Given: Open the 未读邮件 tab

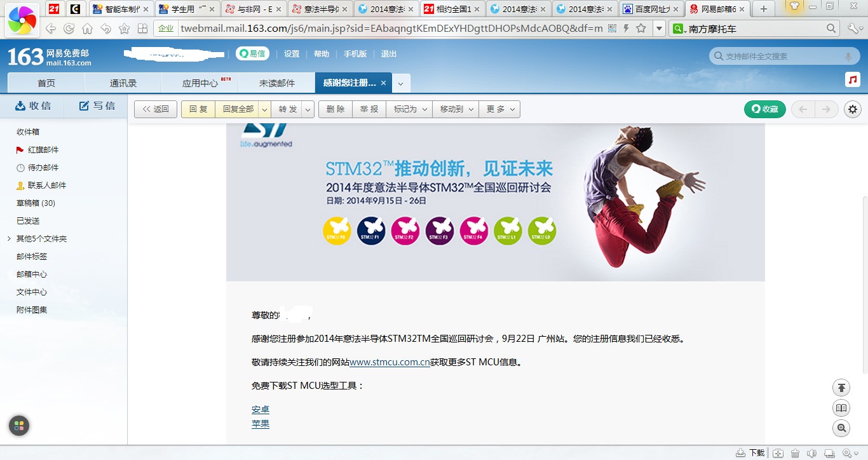Looking at the screenshot, I should coord(277,83).
